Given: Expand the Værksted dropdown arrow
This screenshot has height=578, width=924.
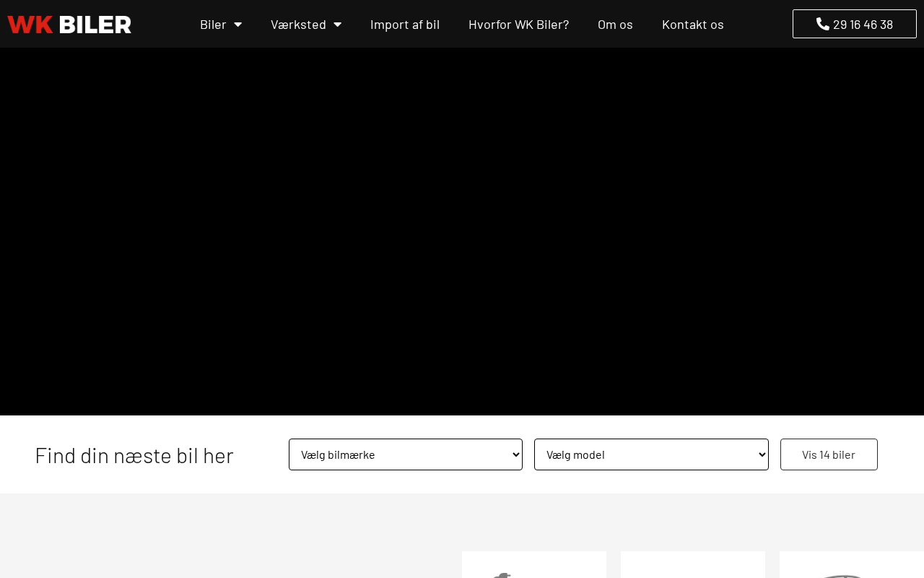Looking at the screenshot, I should point(337,25).
